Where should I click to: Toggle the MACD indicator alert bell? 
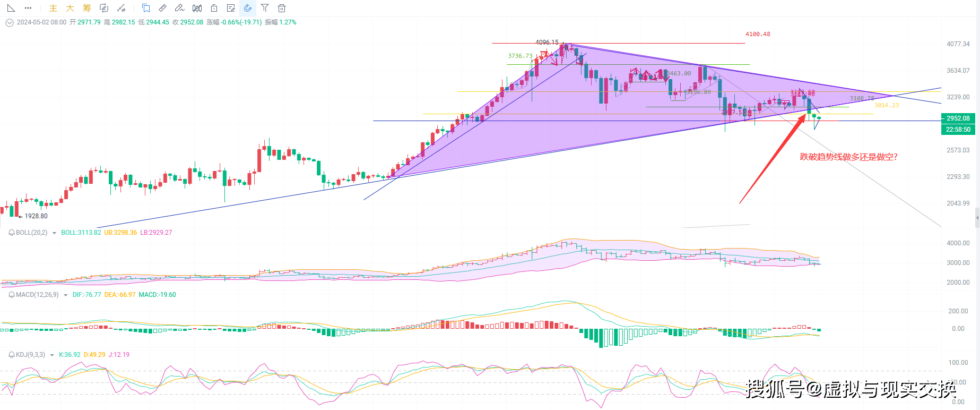pos(11,295)
